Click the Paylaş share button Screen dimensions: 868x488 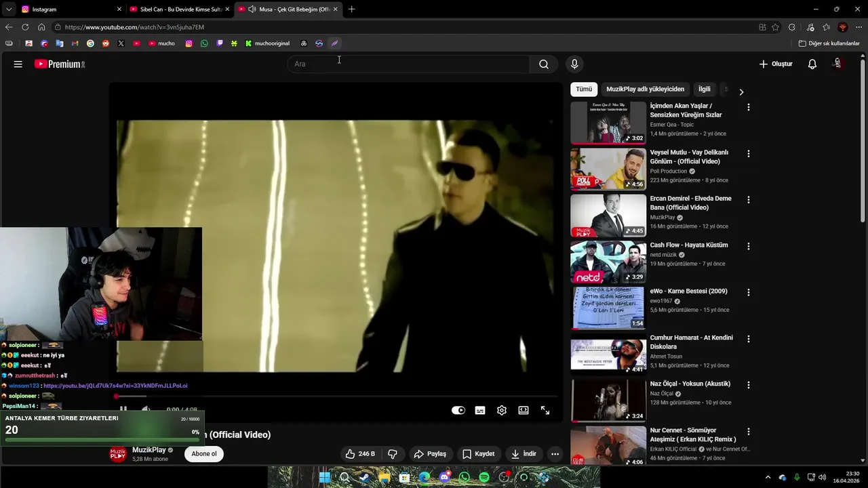[x=430, y=454]
